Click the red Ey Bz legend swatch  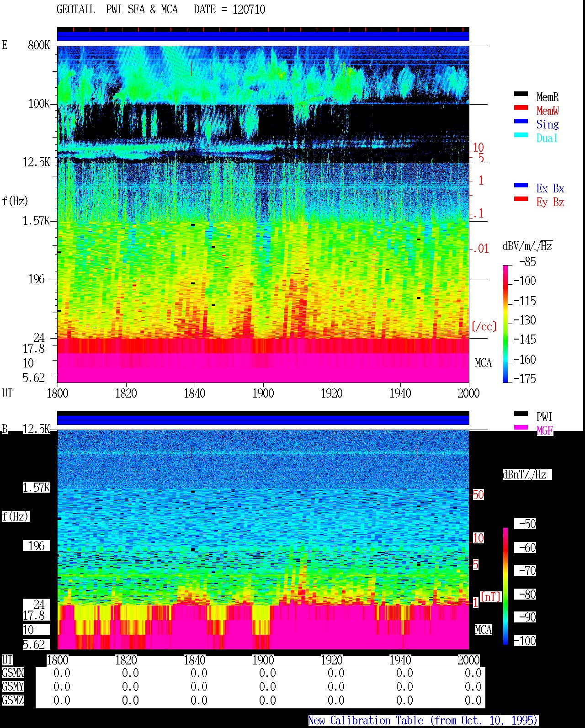pos(521,199)
